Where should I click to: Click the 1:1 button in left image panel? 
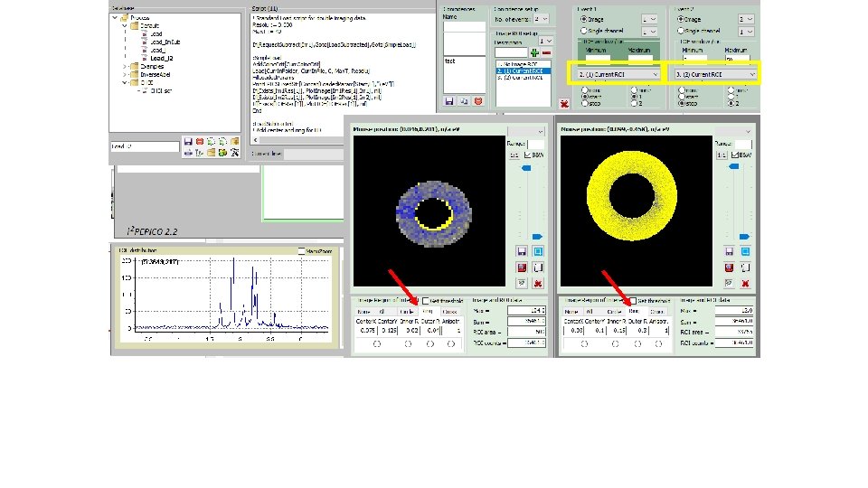tap(514, 155)
